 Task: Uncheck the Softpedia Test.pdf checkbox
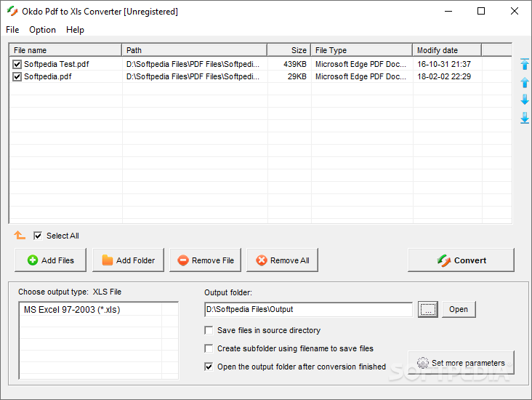[x=17, y=64]
